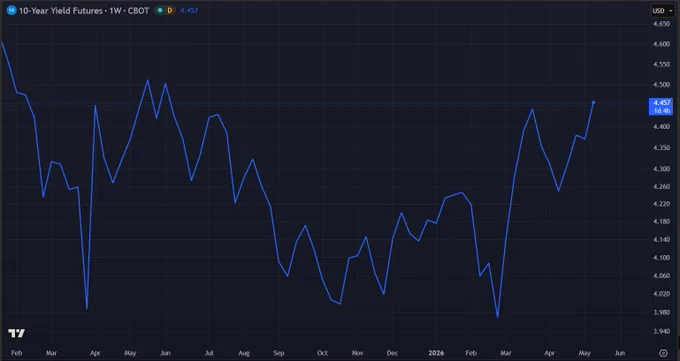Image resolution: width=680 pixels, height=361 pixels.
Task: Click the first Mar label on time axis
Action: point(51,353)
